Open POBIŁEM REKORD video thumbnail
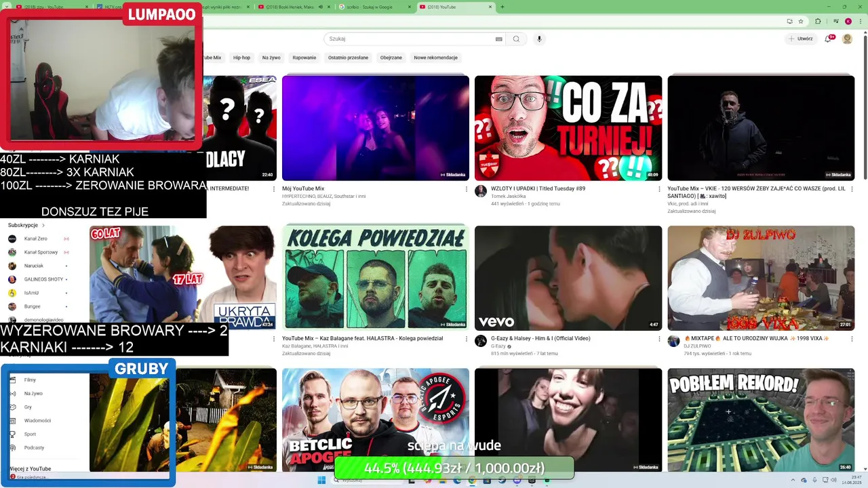 (761, 420)
